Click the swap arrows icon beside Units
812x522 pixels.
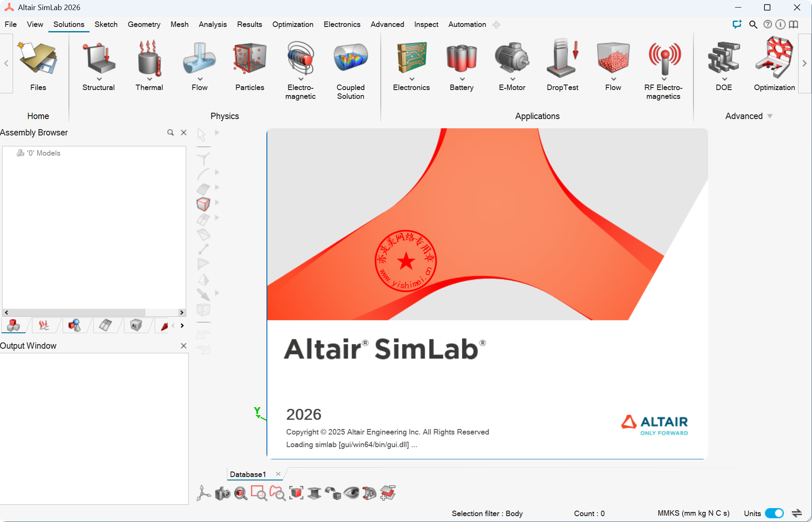click(797, 513)
